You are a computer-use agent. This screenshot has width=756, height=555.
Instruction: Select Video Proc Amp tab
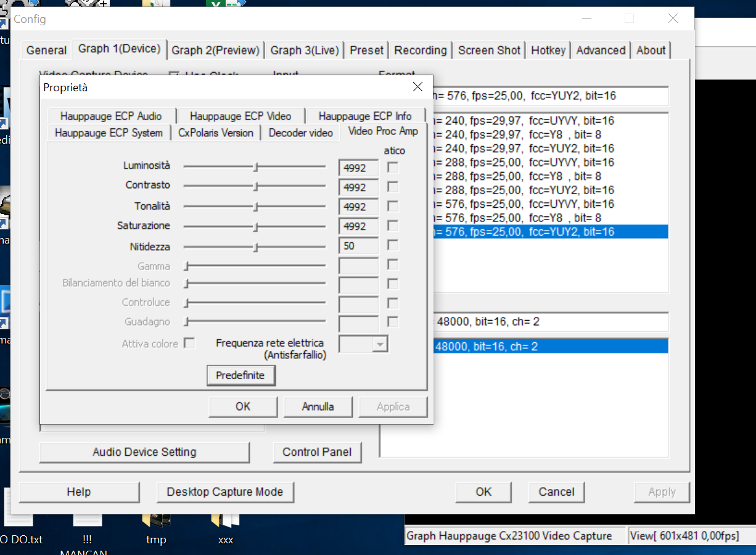(x=383, y=131)
